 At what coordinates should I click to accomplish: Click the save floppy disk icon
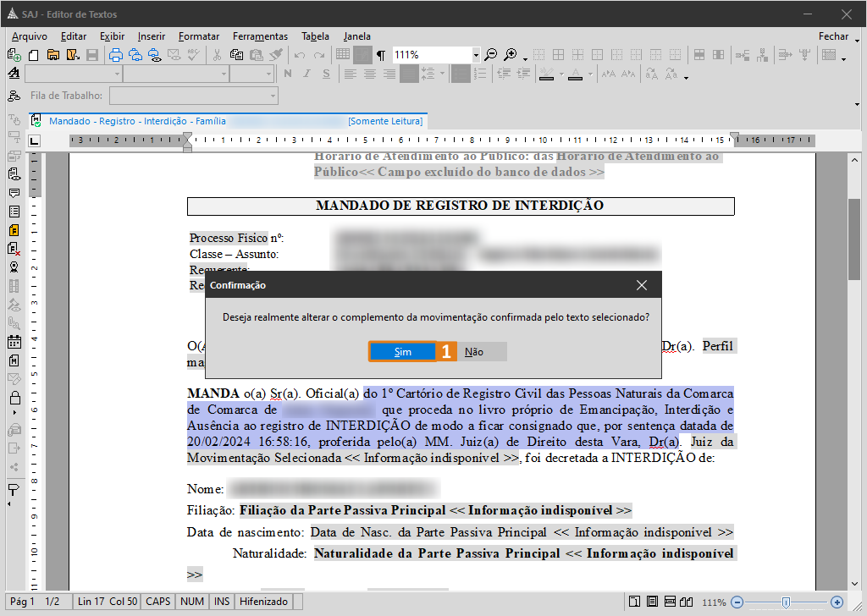pos(92,55)
